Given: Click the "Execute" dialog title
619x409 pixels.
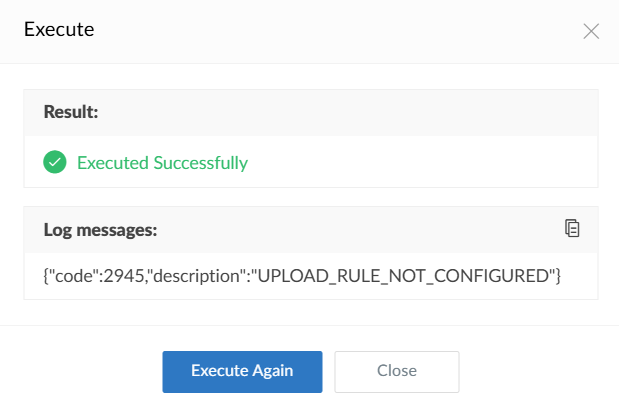Looking at the screenshot, I should (59, 30).
